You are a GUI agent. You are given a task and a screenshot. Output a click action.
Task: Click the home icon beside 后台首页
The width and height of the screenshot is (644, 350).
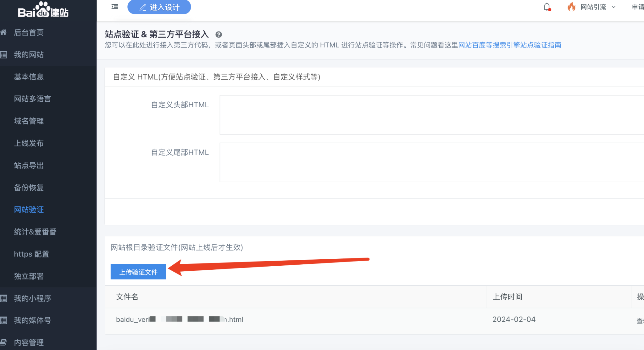coord(3,32)
